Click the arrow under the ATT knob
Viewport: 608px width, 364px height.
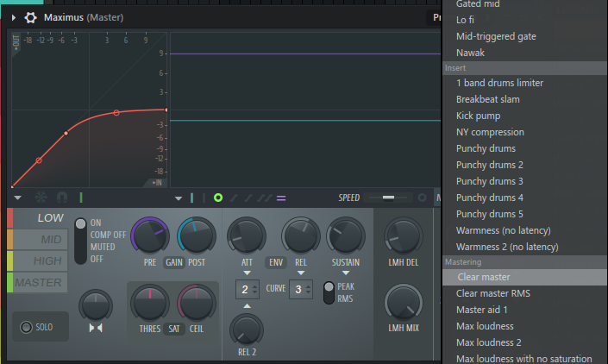click(x=247, y=273)
